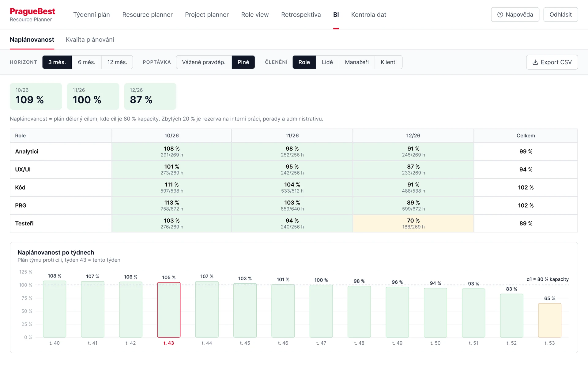
Task: Group by Lidé
Action: [x=327, y=62]
